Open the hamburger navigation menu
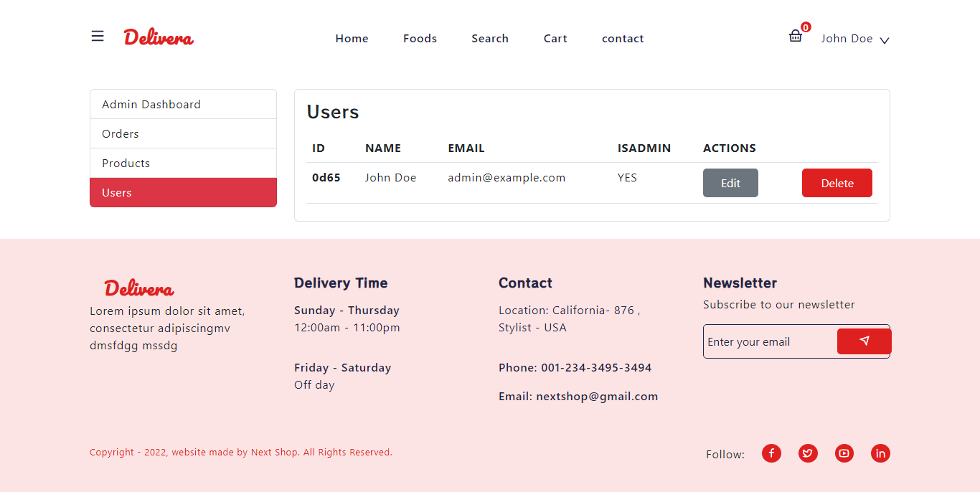 [98, 36]
